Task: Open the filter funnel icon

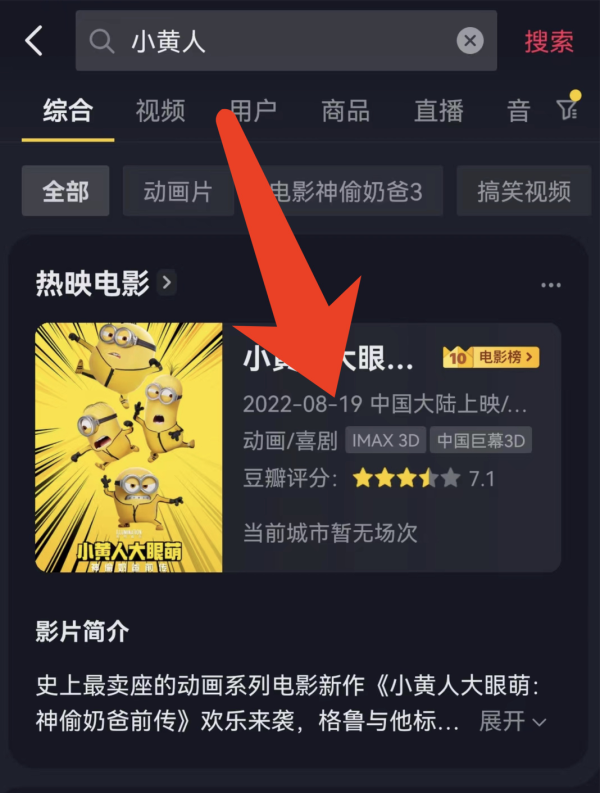Action: click(x=568, y=108)
